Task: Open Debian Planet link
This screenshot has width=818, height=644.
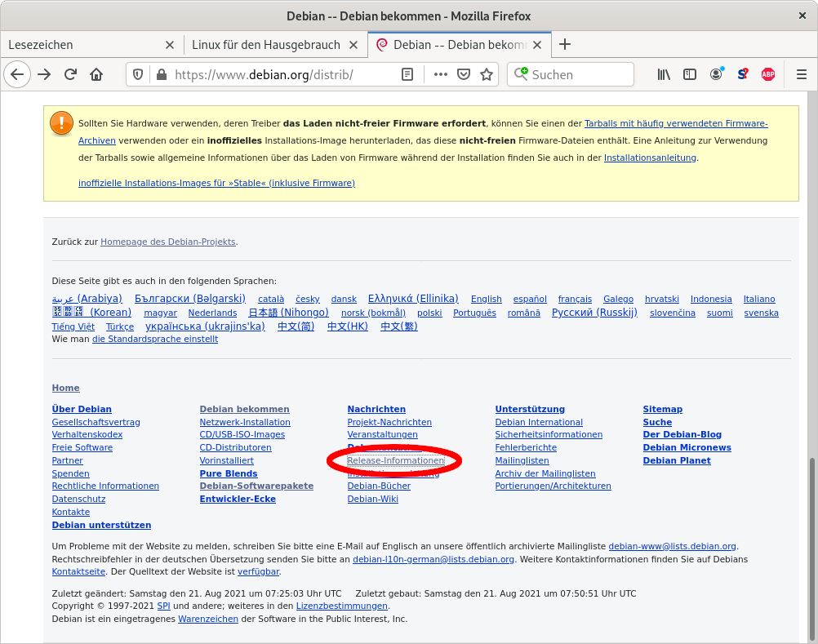Action: 677,460
